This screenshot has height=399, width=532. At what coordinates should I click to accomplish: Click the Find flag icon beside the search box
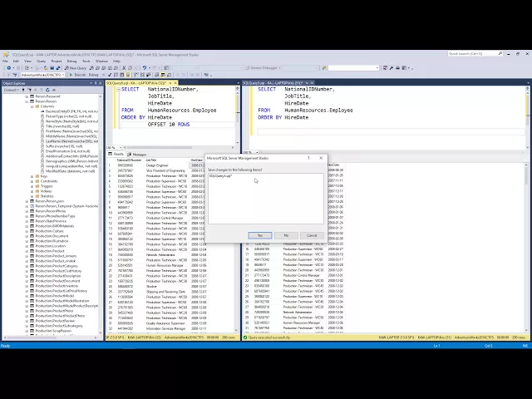324,68
